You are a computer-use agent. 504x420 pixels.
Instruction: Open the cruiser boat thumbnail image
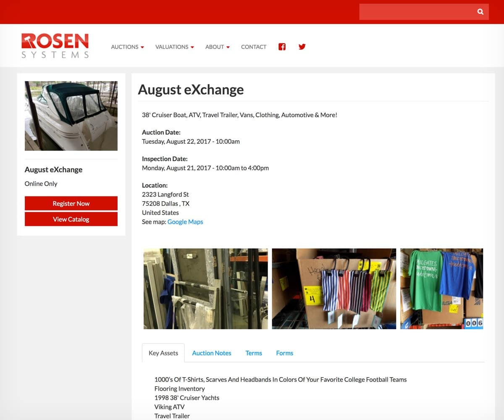(x=71, y=116)
